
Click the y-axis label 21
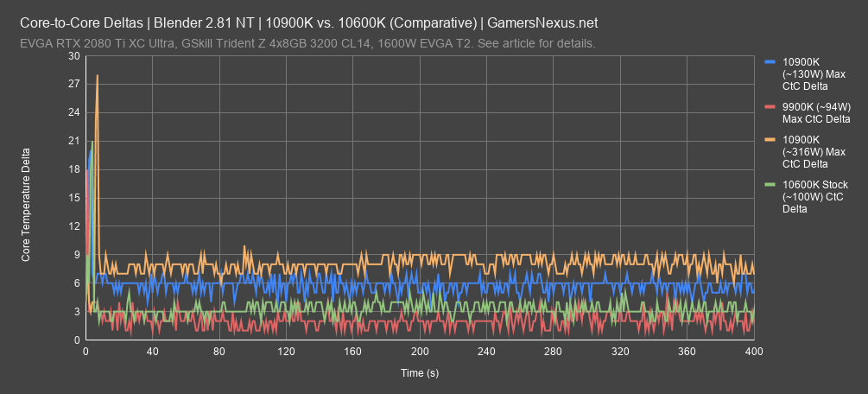75,141
